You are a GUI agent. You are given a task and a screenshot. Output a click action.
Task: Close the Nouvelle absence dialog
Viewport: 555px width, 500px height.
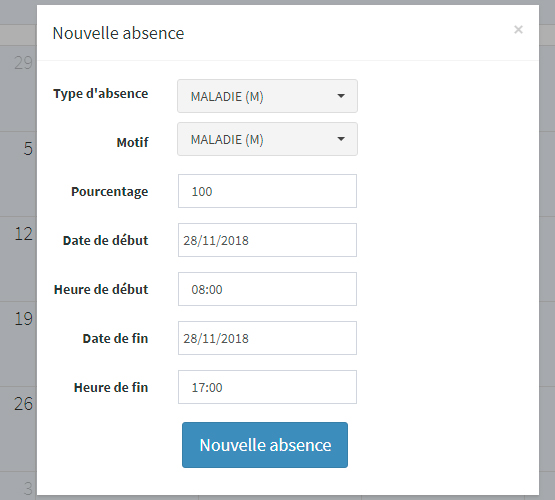point(518,30)
